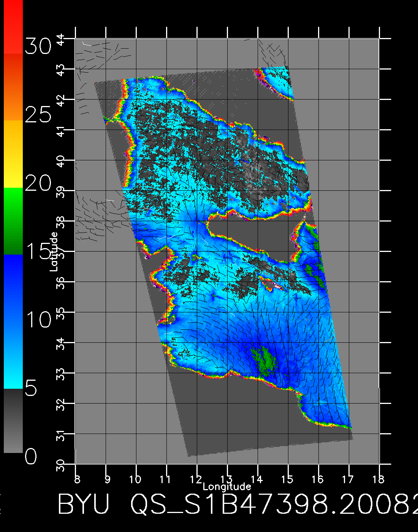418x532 pixels.
Task: Click the Latitude axis title
Action: 54,252
